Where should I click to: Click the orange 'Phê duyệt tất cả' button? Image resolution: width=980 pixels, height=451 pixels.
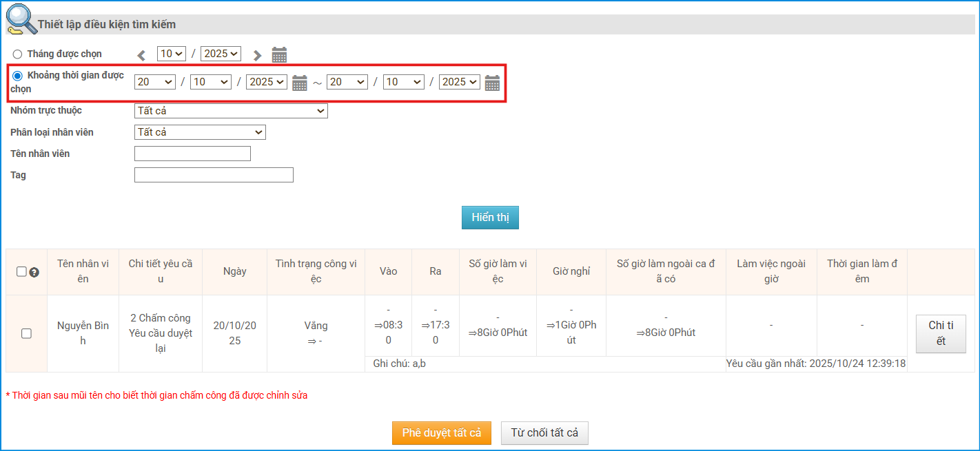coord(442,433)
